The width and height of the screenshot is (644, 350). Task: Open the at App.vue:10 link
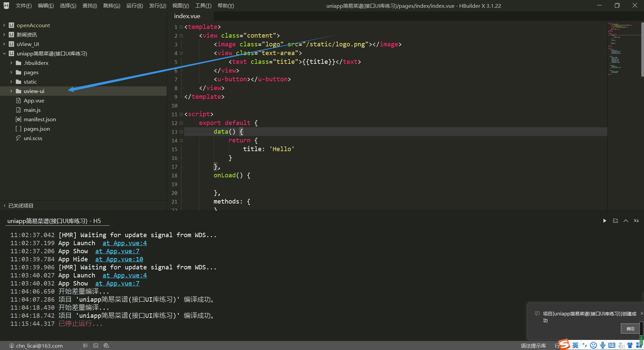tap(119, 259)
